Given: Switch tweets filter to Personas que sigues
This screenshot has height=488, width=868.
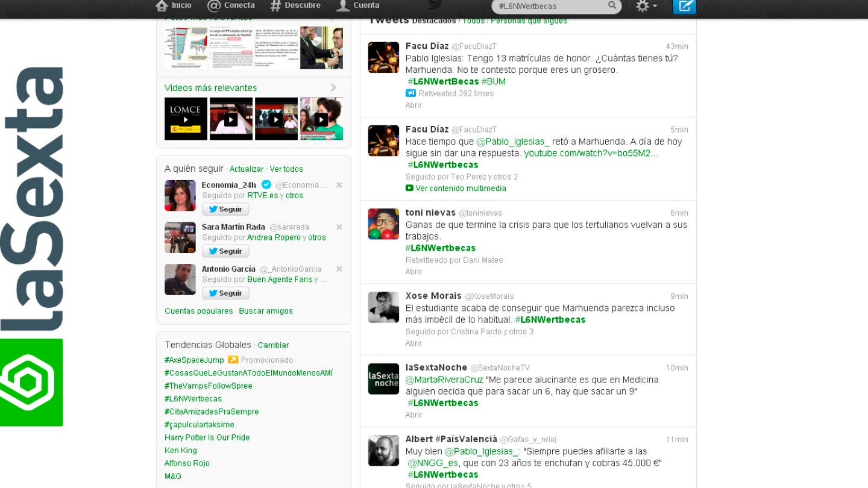Looking at the screenshot, I should (529, 21).
